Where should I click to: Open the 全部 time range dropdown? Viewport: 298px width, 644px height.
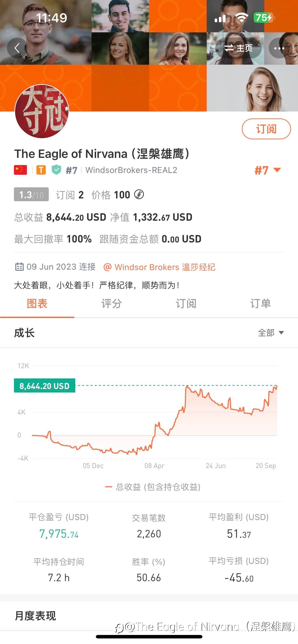[271, 333]
